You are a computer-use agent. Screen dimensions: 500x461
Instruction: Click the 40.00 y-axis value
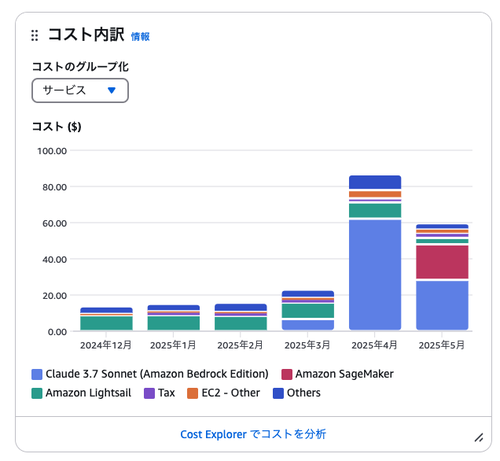[x=55, y=260]
